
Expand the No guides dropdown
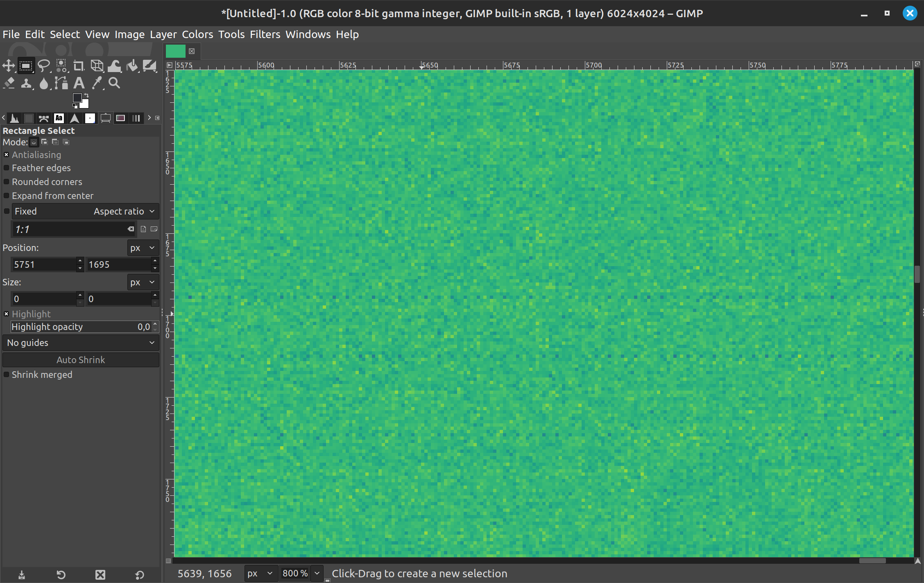click(81, 343)
